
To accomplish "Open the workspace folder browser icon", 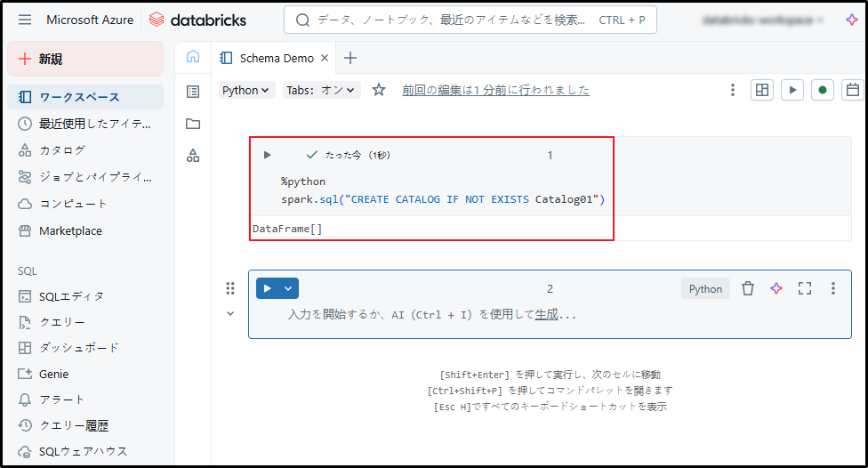I will [193, 124].
